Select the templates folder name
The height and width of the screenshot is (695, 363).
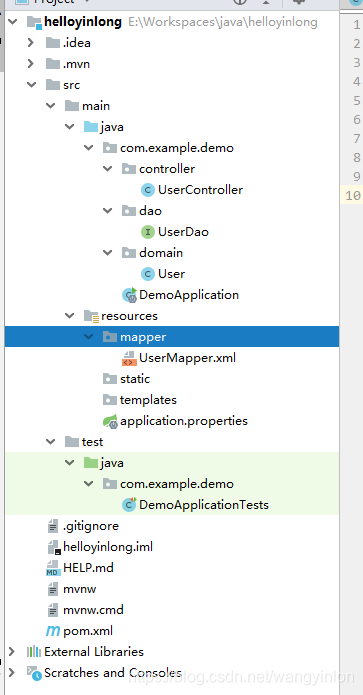(x=148, y=400)
